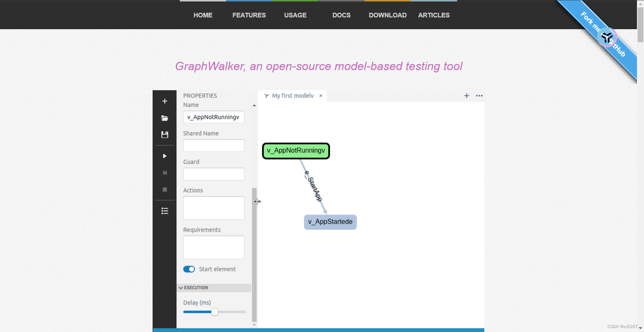The width and height of the screenshot is (644, 332).
Task: Click the properties panel scrollbar thumb
Action: (x=254, y=255)
